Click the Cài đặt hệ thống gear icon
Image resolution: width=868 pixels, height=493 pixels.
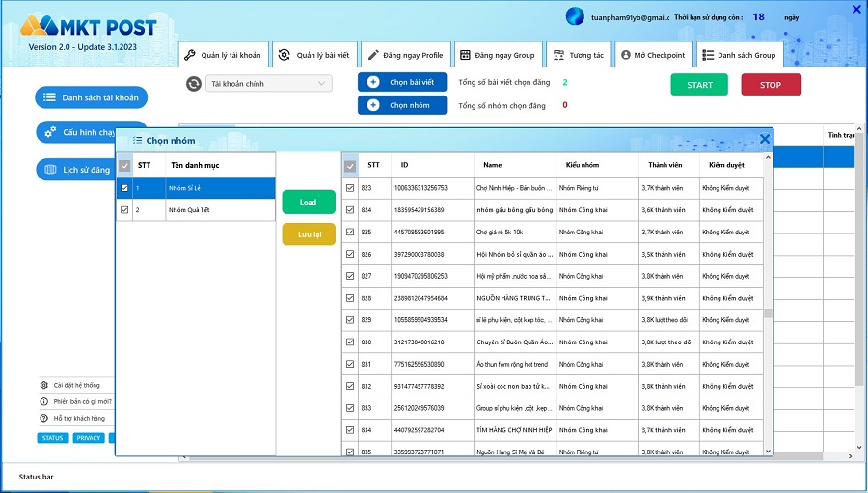point(43,385)
